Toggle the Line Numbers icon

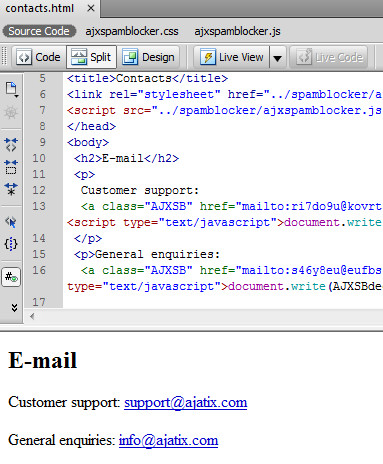pos(11,277)
